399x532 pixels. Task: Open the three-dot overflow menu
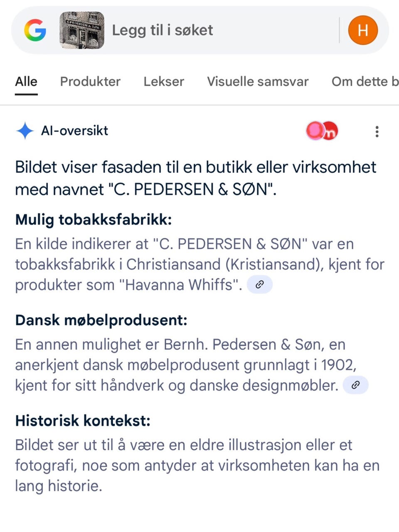[x=377, y=132]
